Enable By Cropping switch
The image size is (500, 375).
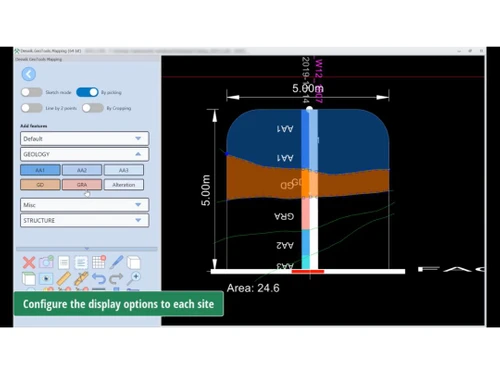93,108
